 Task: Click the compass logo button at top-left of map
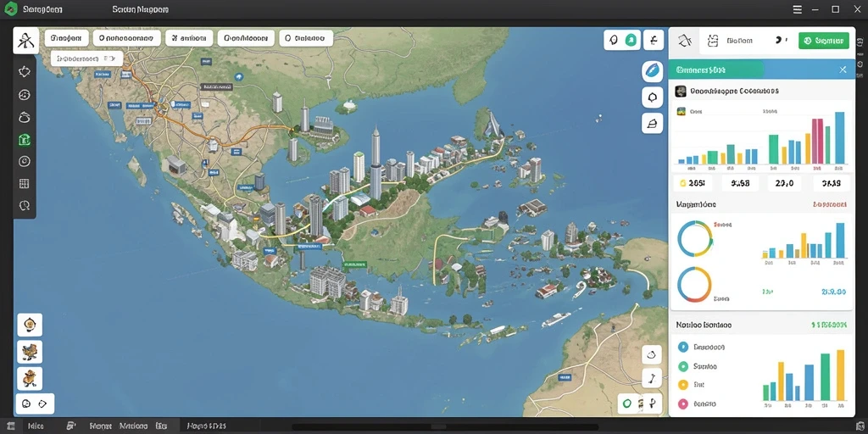(25, 41)
